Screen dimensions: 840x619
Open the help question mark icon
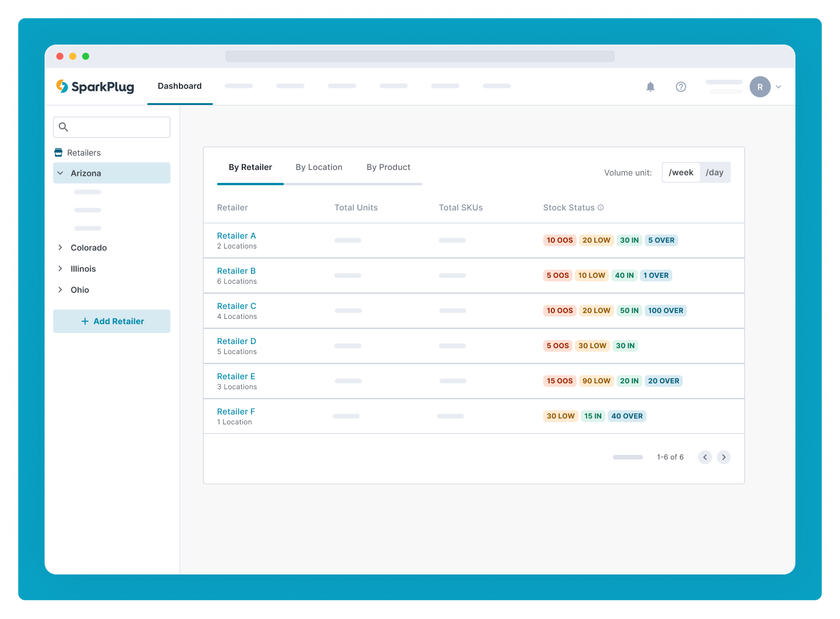pyautogui.click(x=680, y=87)
